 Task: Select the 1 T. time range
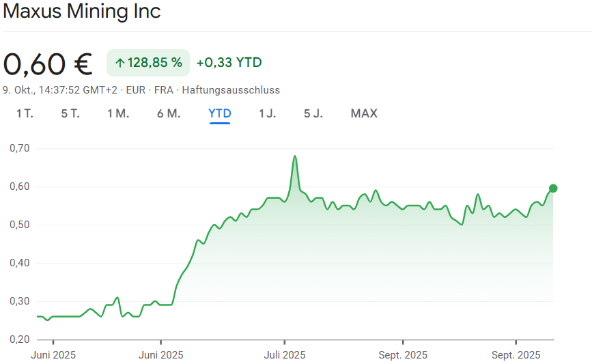(25, 113)
